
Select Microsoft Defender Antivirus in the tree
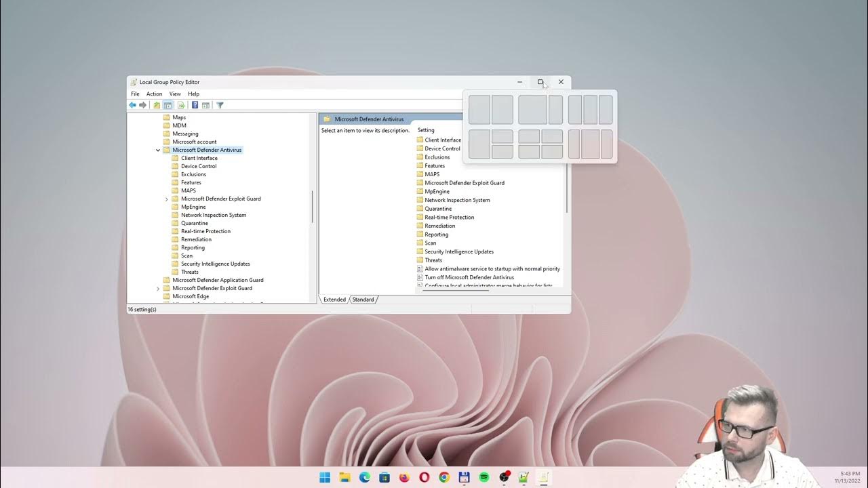tap(207, 150)
